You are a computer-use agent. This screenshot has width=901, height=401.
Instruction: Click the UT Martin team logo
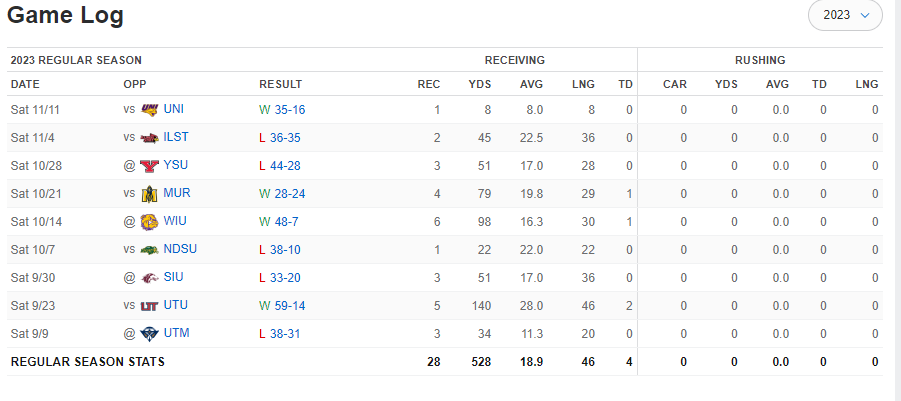tap(149, 333)
